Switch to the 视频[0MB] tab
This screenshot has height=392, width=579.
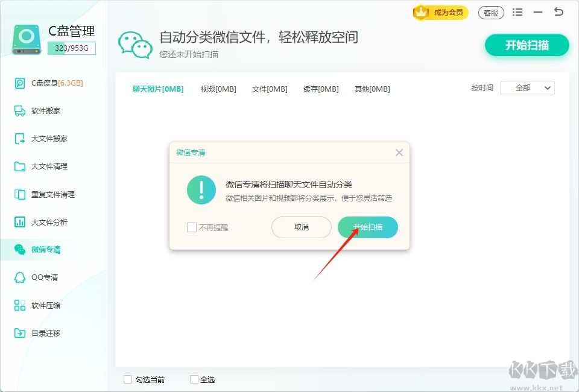218,89
